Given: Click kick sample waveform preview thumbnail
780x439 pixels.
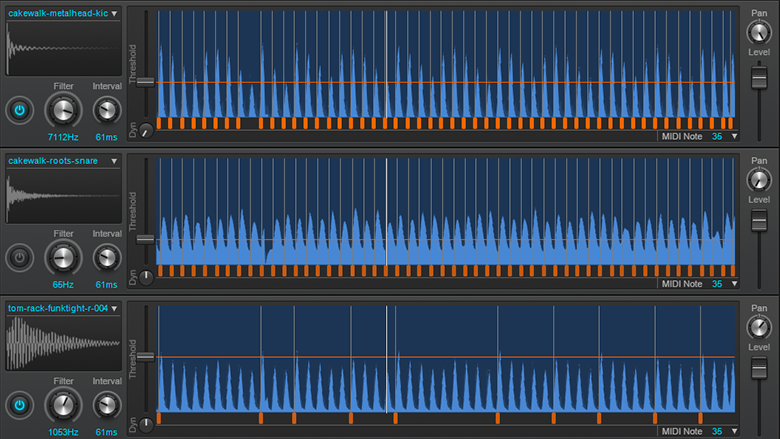Looking at the screenshot, I should coord(64,49).
